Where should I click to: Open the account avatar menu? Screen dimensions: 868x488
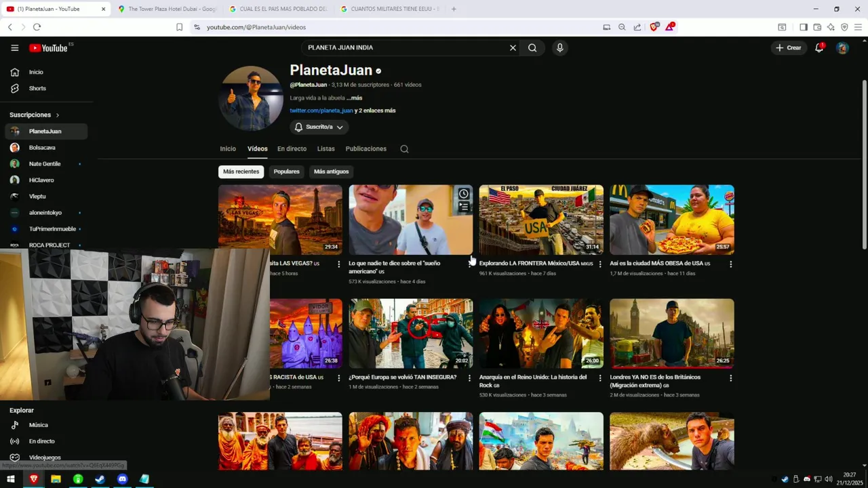click(842, 47)
